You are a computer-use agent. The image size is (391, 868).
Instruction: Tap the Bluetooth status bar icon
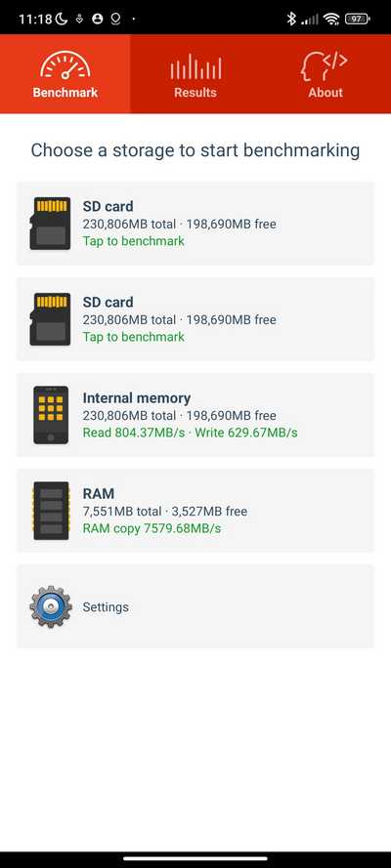(291, 19)
